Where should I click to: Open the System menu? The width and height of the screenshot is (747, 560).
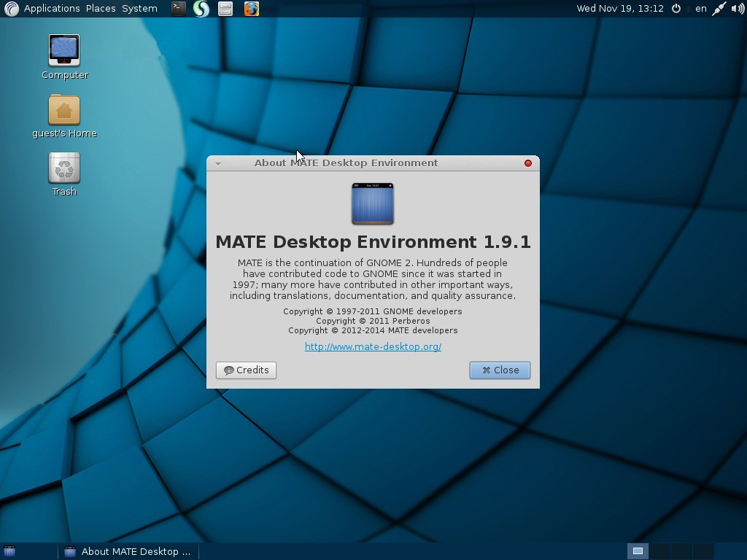[139, 9]
